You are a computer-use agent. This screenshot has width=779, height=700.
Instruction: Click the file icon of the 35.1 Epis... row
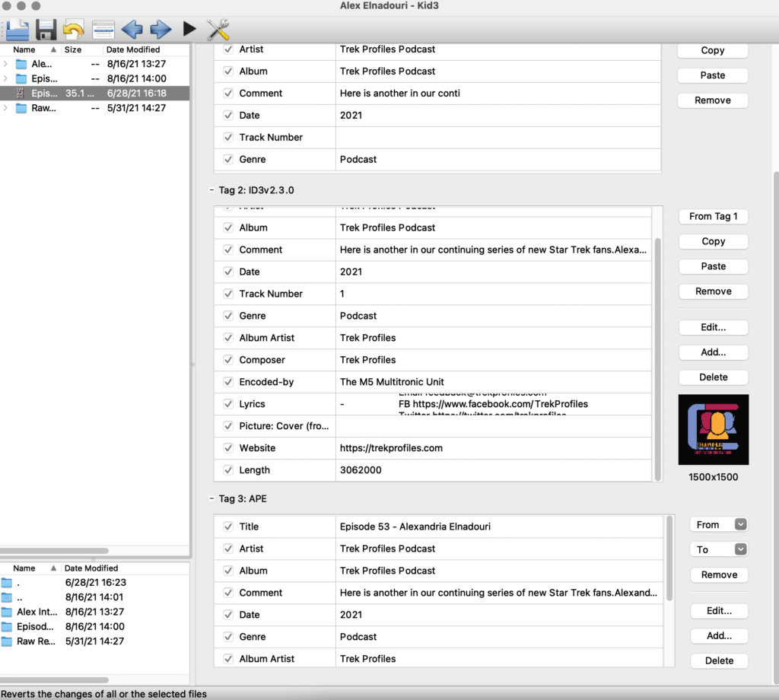[x=21, y=93]
